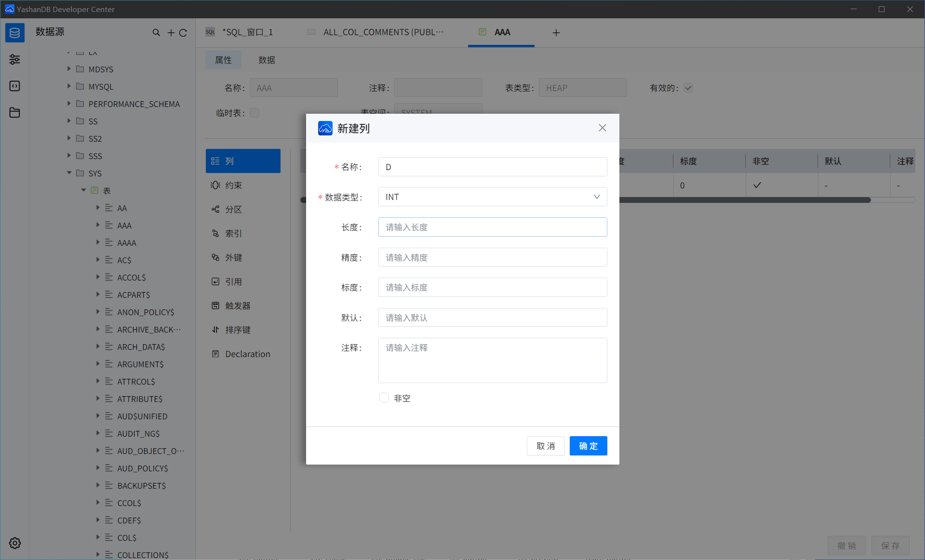Screen dimensions: 925x560
Task: Click 保存 save button
Action: click(890, 546)
